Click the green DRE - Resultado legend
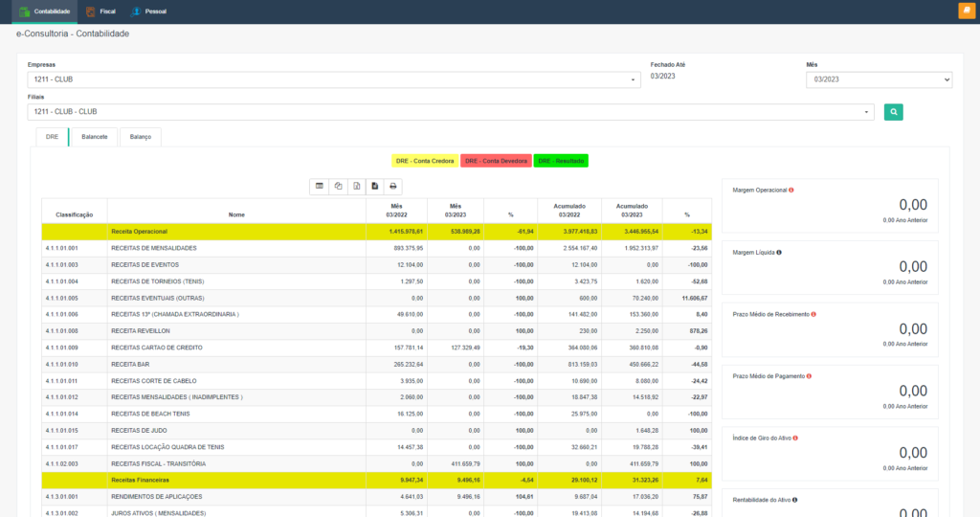Screen dimensions: 980x517 point(561,161)
